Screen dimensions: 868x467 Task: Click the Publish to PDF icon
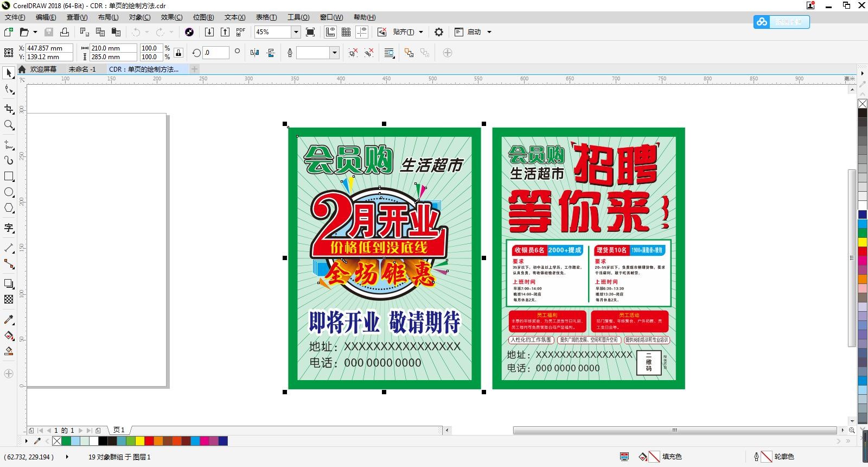pos(240,32)
